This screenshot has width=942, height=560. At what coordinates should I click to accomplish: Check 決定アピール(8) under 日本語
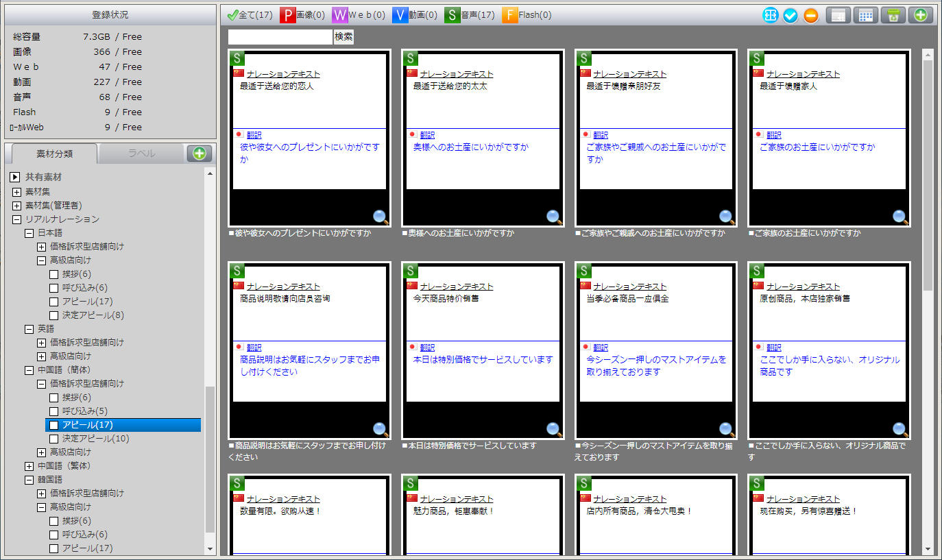[54, 315]
